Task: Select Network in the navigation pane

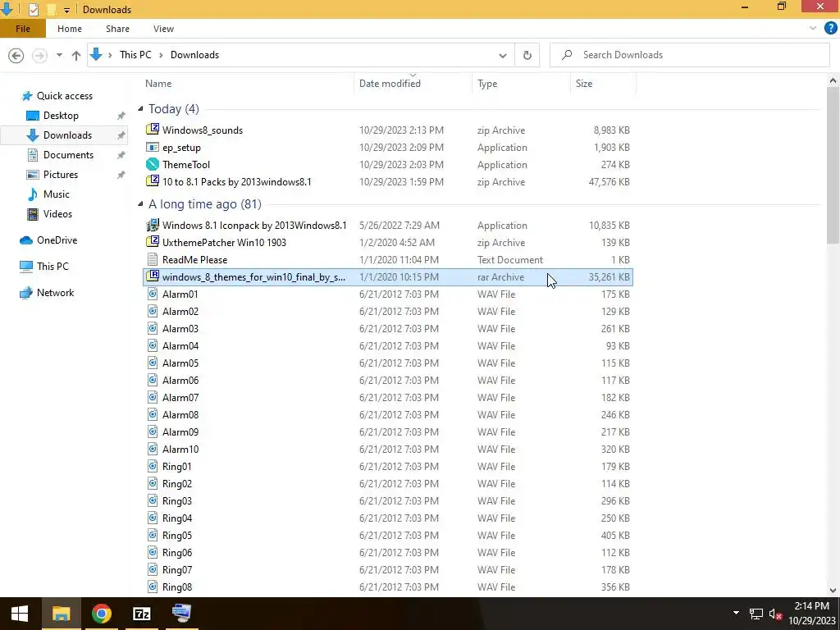Action: pyautogui.click(x=55, y=293)
